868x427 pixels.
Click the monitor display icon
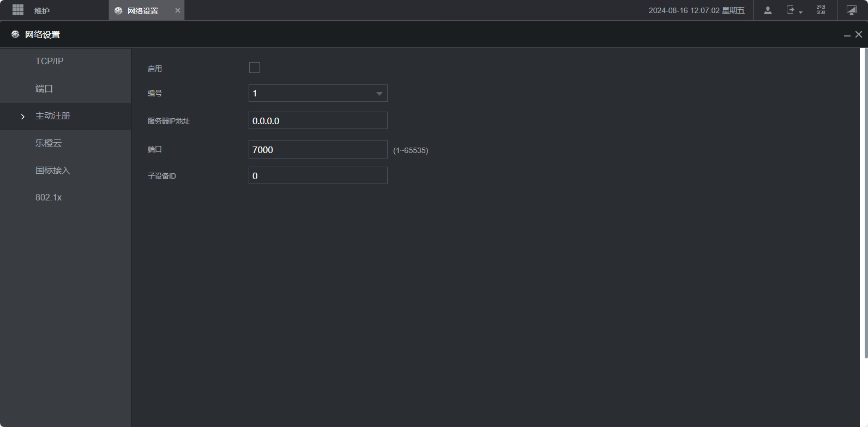pos(852,10)
